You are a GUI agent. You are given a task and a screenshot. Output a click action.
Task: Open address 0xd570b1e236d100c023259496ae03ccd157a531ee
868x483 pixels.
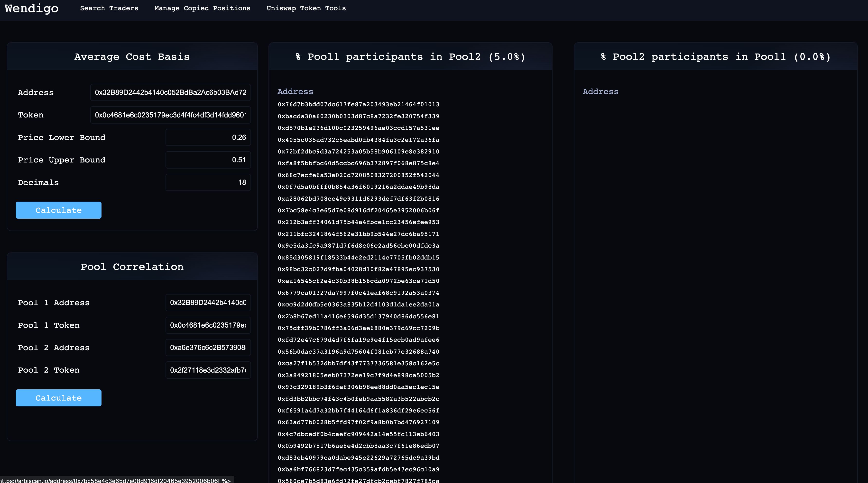point(359,128)
